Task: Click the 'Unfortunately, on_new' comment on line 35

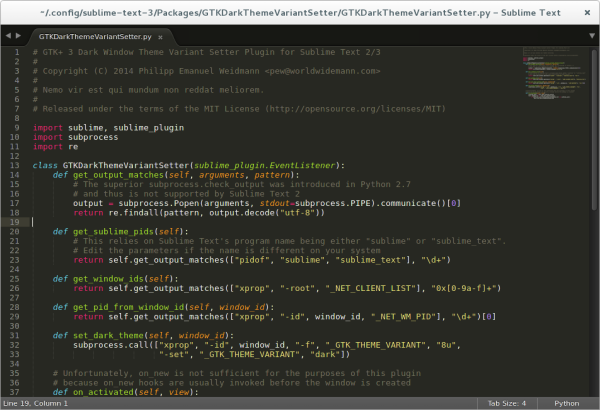Action: click(x=237, y=373)
